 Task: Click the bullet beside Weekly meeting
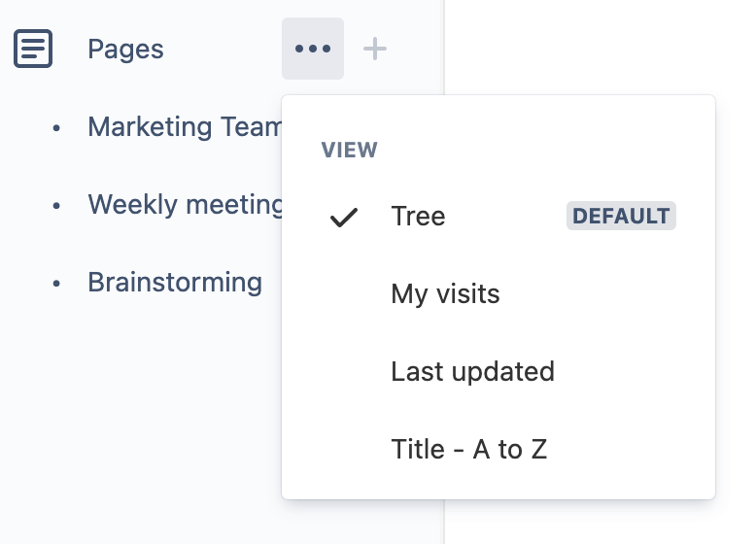56,205
